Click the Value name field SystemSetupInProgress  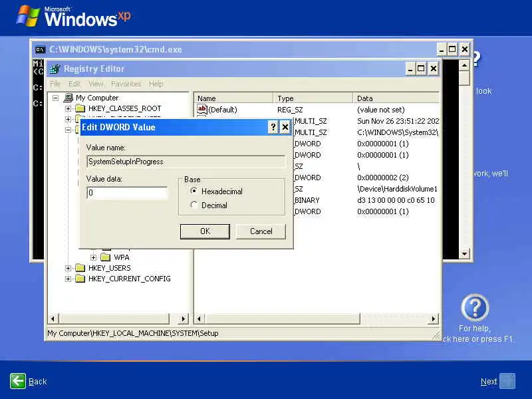tap(186, 162)
